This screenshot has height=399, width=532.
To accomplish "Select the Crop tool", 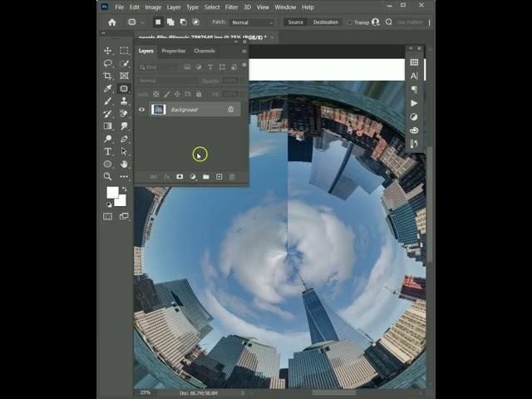I will [107, 76].
